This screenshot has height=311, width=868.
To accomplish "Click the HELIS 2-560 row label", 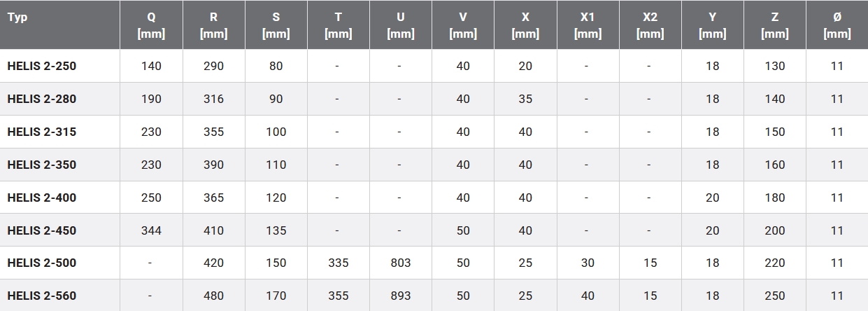I will (42, 296).
